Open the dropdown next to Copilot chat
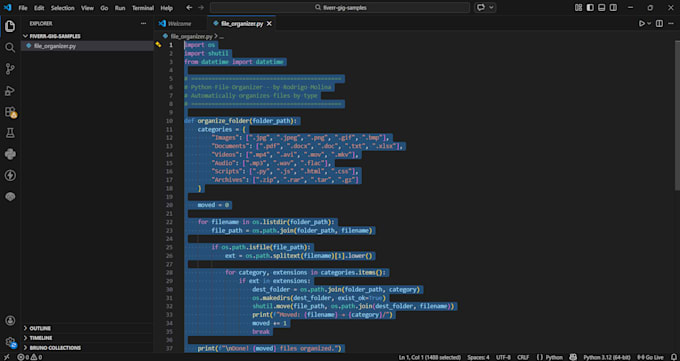The width and height of the screenshot is (680, 361). (491, 7)
